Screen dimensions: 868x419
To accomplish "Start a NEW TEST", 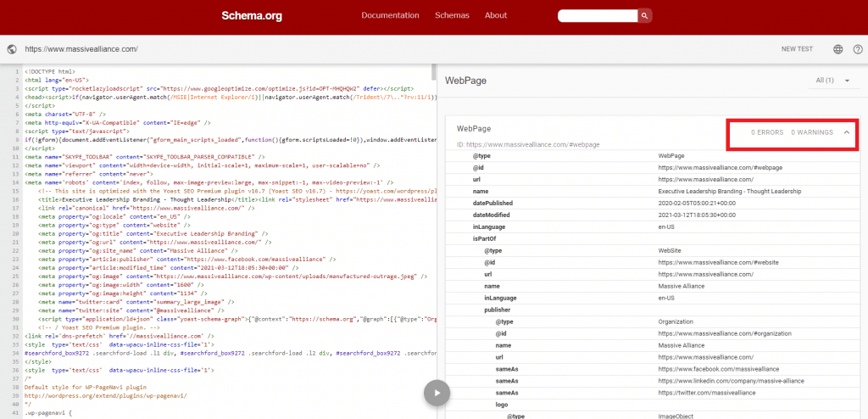I will (x=797, y=49).
